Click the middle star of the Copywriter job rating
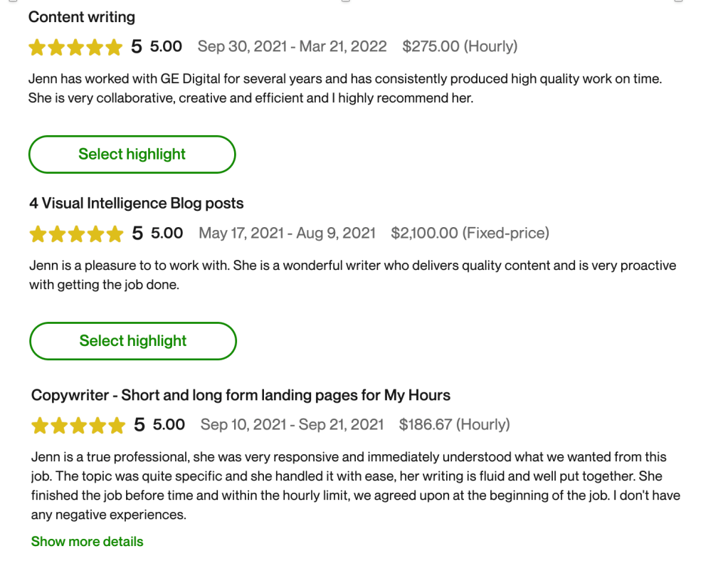The width and height of the screenshot is (728, 561). [x=78, y=426]
